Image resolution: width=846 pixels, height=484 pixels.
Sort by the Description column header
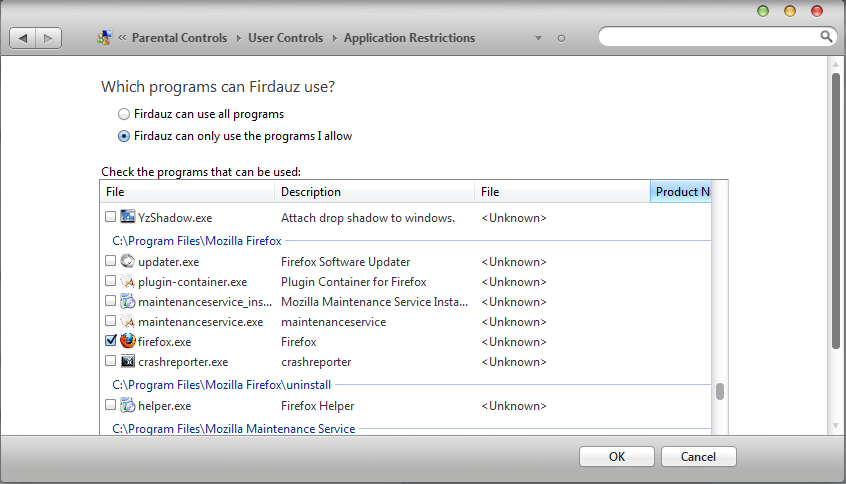[x=374, y=192]
